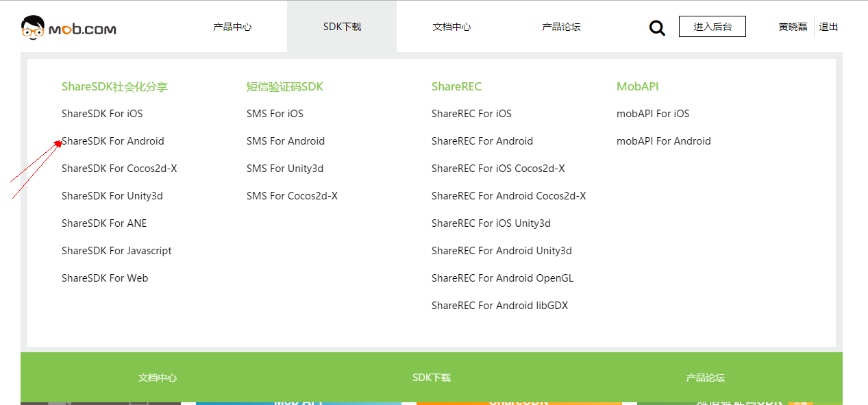
Task: Choose ShareSDK For iOS
Action: (x=102, y=114)
